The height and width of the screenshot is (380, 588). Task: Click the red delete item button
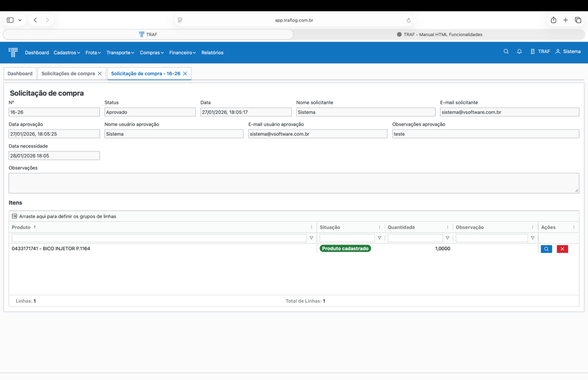pyautogui.click(x=562, y=249)
